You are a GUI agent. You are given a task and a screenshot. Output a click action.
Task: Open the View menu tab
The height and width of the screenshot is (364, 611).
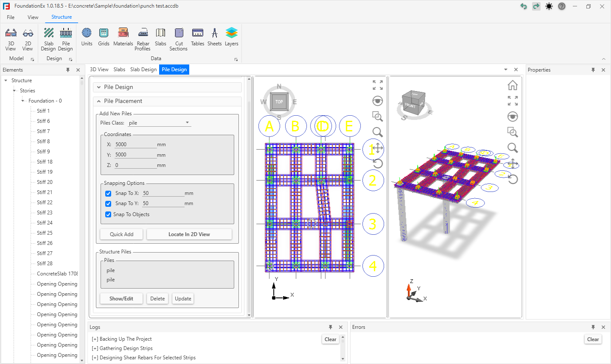coord(33,17)
